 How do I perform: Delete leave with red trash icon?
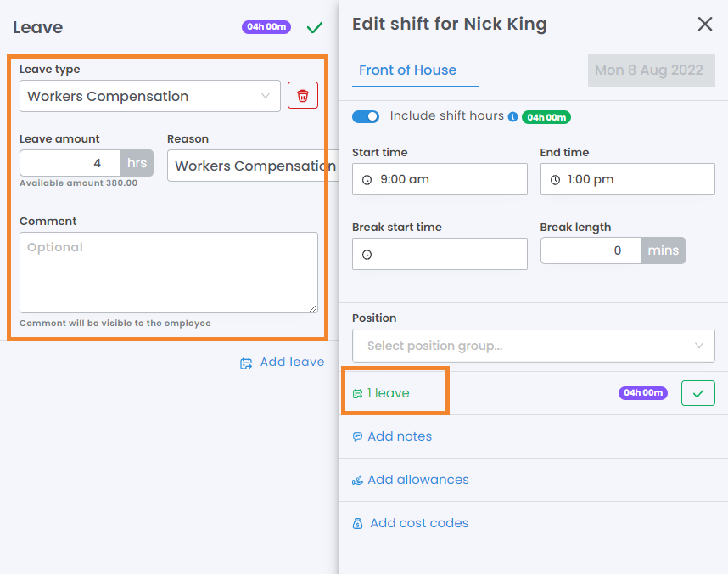[x=303, y=96]
